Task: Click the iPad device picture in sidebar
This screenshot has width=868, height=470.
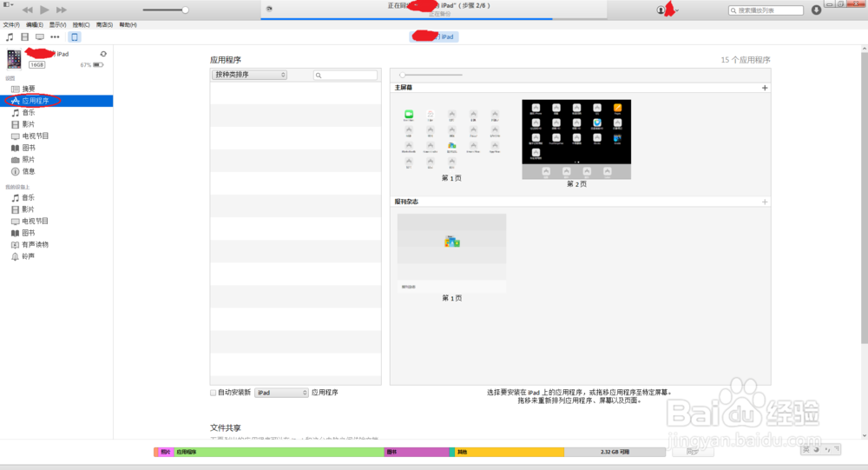Action: (14, 59)
